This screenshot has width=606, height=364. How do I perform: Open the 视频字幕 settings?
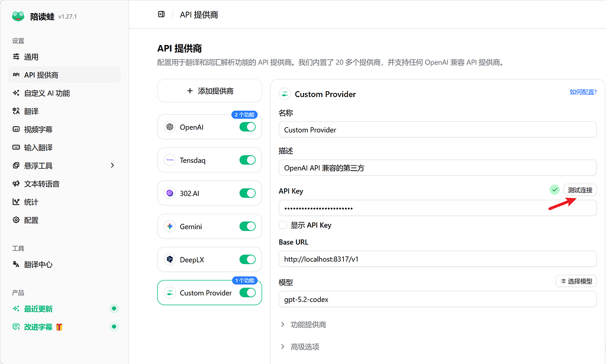(x=64, y=130)
